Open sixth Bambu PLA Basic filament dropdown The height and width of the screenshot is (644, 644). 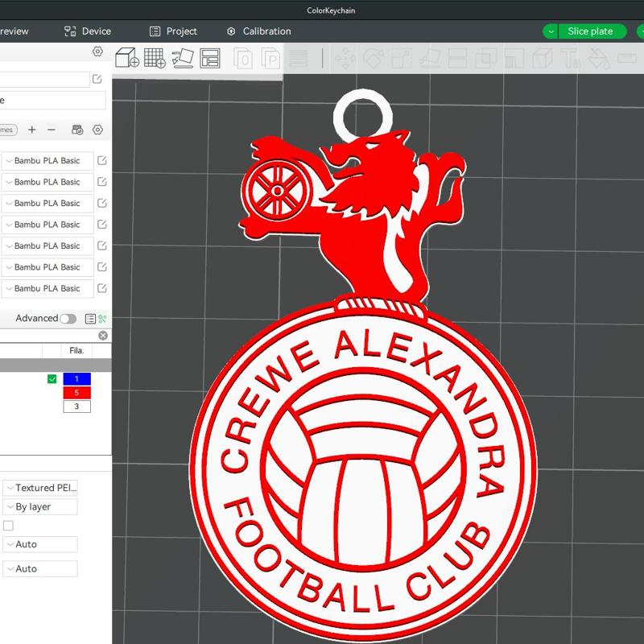tap(47, 267)
